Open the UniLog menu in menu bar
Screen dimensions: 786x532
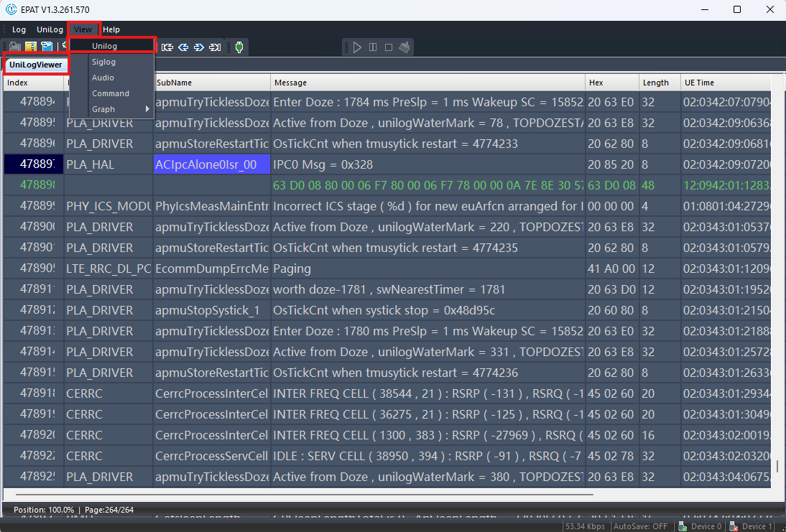point(50,29)
